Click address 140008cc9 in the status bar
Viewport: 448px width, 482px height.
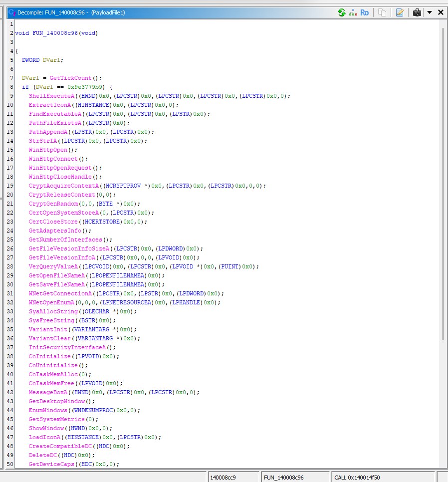[223, 478]
